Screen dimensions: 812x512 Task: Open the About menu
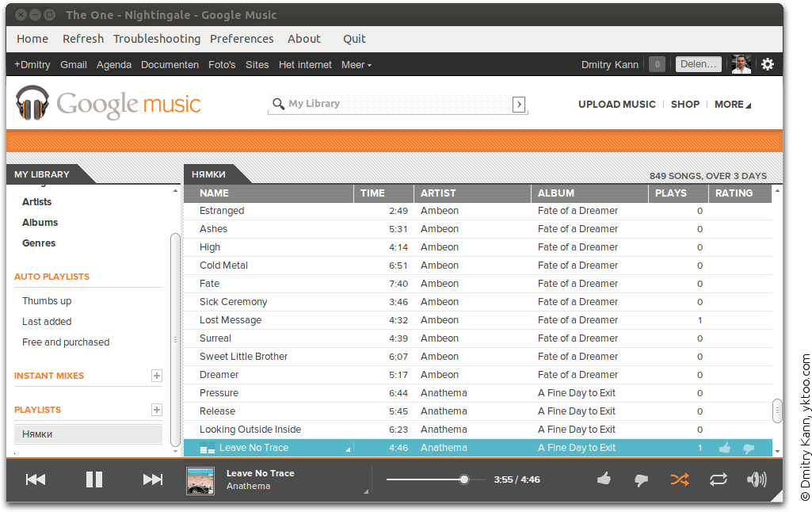[304, 39]
